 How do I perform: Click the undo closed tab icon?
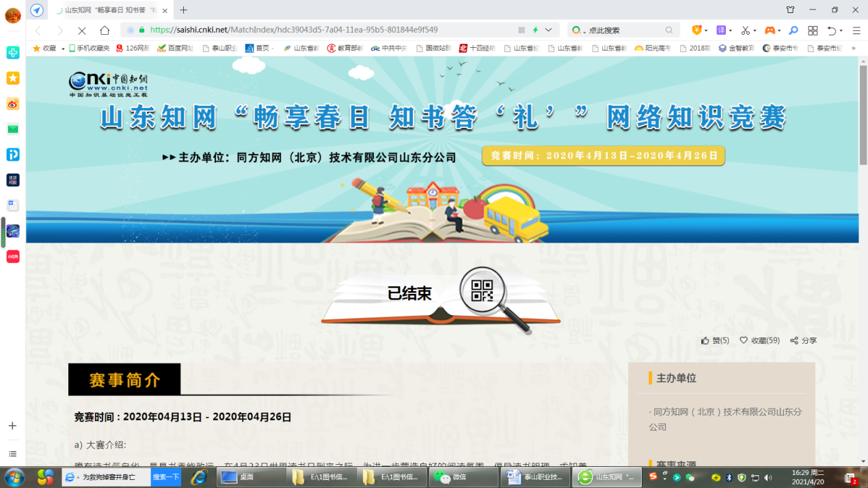832,30
